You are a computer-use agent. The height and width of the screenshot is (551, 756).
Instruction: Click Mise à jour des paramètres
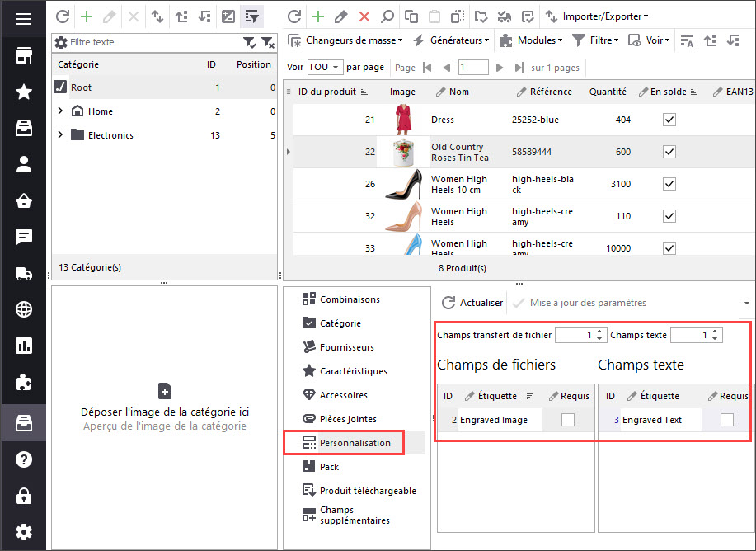580,303
